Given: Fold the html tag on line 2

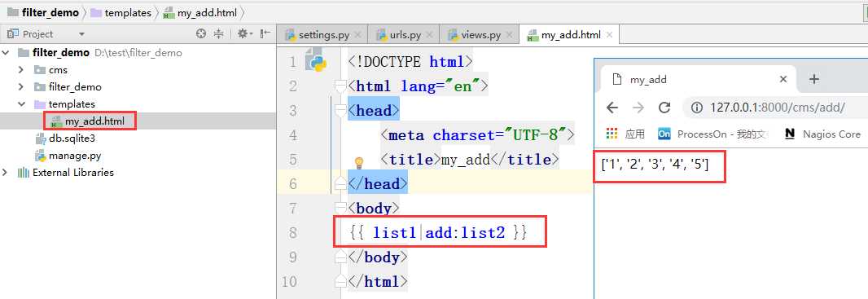Looking at the screenshot, I should coord(340,86).
